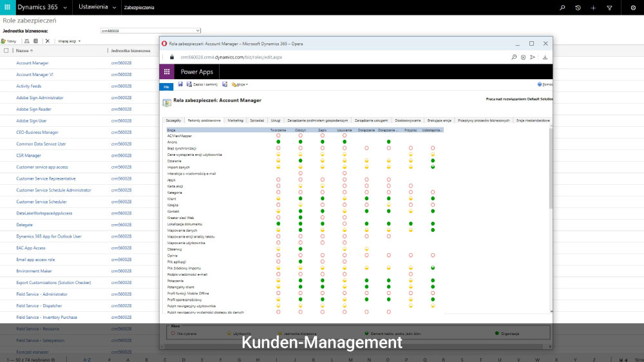Open the Environment Maker role link
The image size is (644, 362).
point(34,271)
